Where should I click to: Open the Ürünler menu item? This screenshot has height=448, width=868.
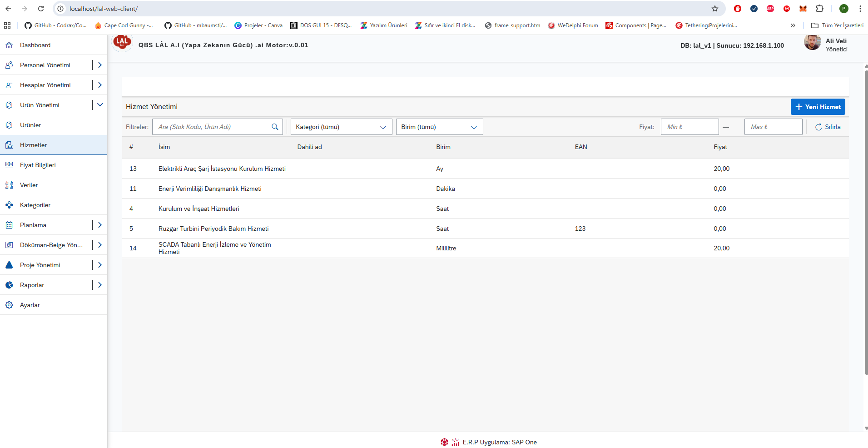point(30,125)
